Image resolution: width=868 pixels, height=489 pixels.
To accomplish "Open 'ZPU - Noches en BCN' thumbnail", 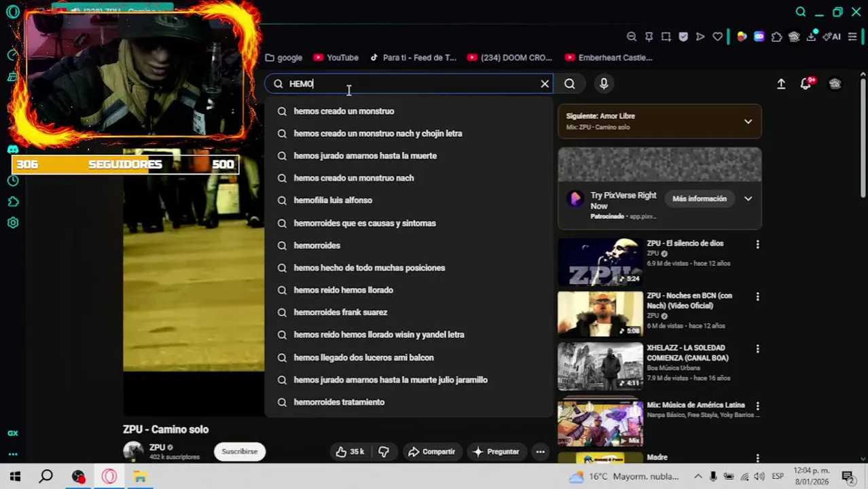I will tap(600, 314).
